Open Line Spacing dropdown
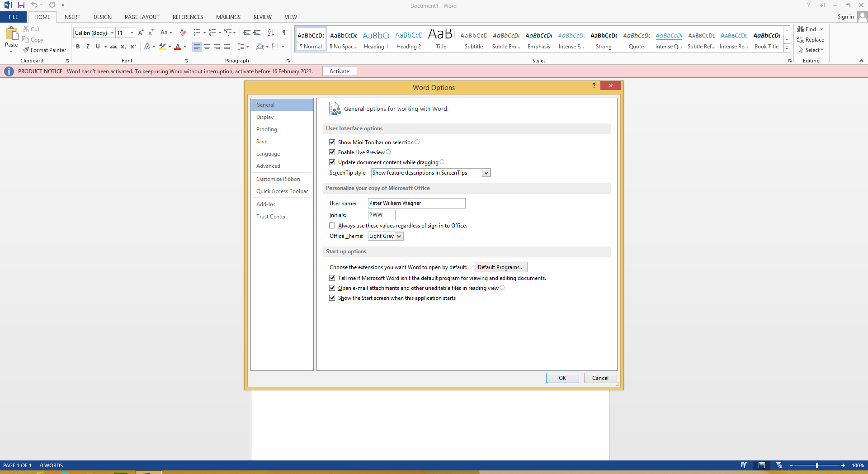Viewport: 868px width, 474px height. click(243, 47)
